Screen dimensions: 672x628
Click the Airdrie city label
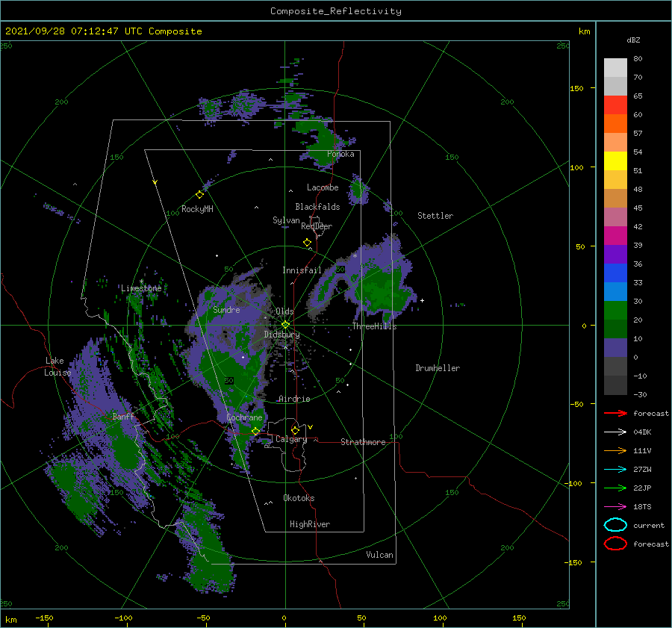(x=294, y=399)
